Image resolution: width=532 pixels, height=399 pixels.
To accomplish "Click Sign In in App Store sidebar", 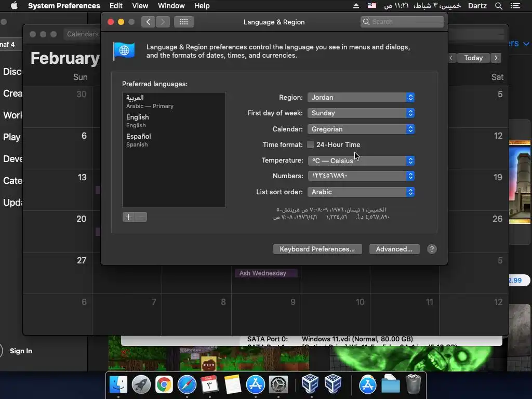I will click(21, 351).
